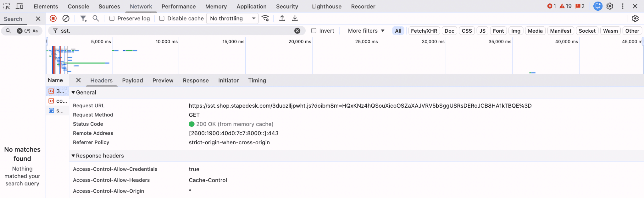This screenshot has height=198, width=644.
Task: Go to the Application panel
Action: (252, 7)
